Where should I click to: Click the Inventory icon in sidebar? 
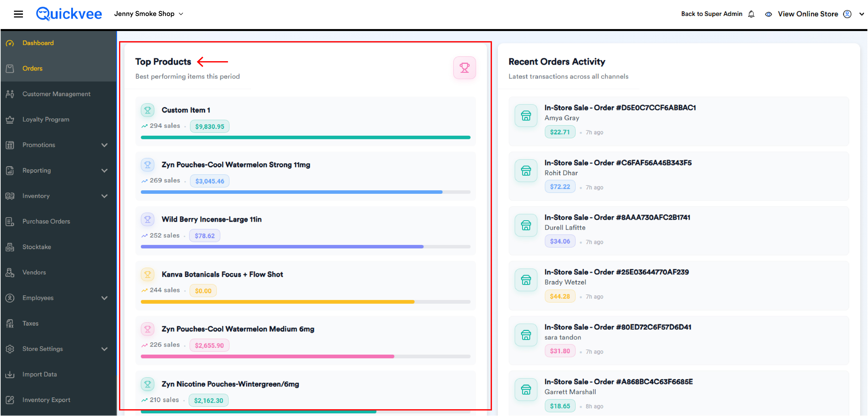click(10, 196)
